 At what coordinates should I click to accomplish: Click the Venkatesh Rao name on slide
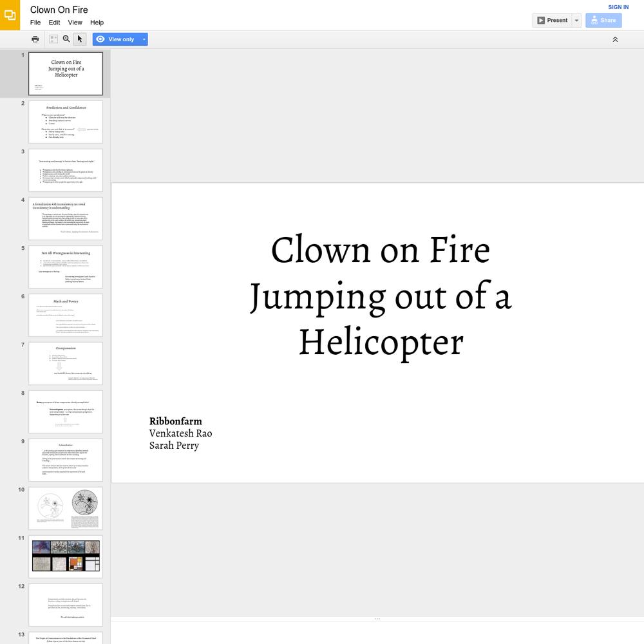click(x=180, y=433)
